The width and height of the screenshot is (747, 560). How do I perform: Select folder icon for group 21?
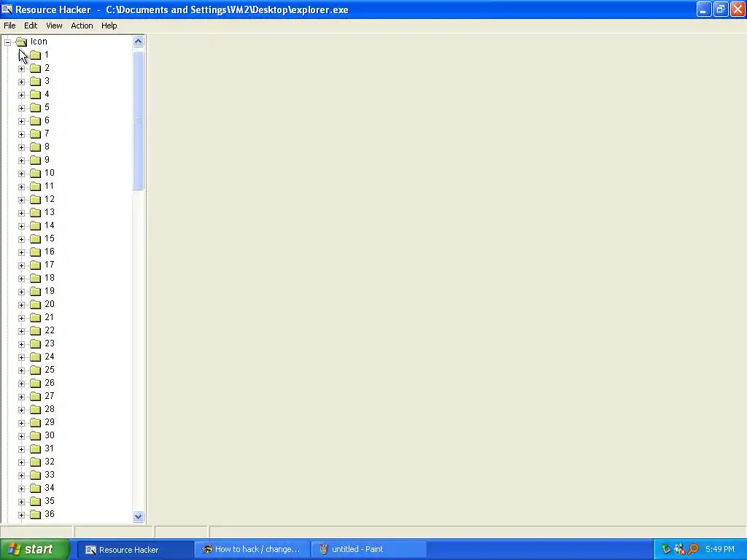click(x=35, y=318)
